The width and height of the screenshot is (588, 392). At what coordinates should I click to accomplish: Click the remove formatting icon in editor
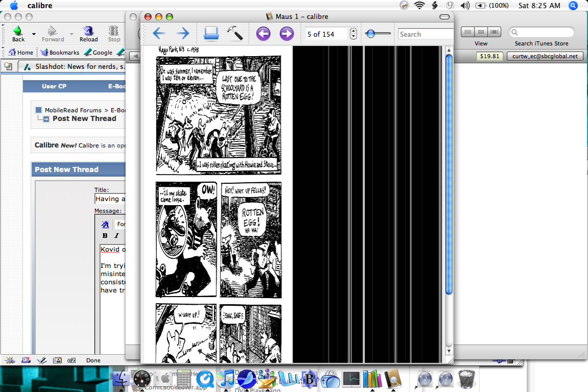click(x=105, y=224)
